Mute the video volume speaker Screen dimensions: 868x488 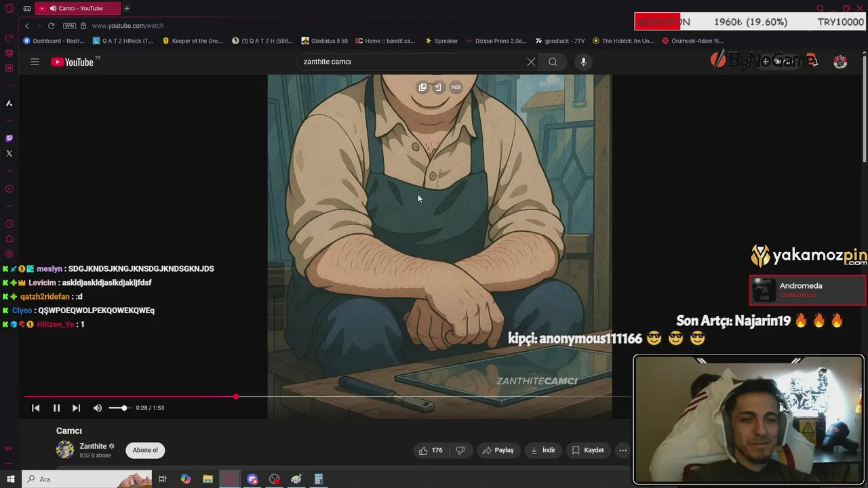tap(98, 408)
